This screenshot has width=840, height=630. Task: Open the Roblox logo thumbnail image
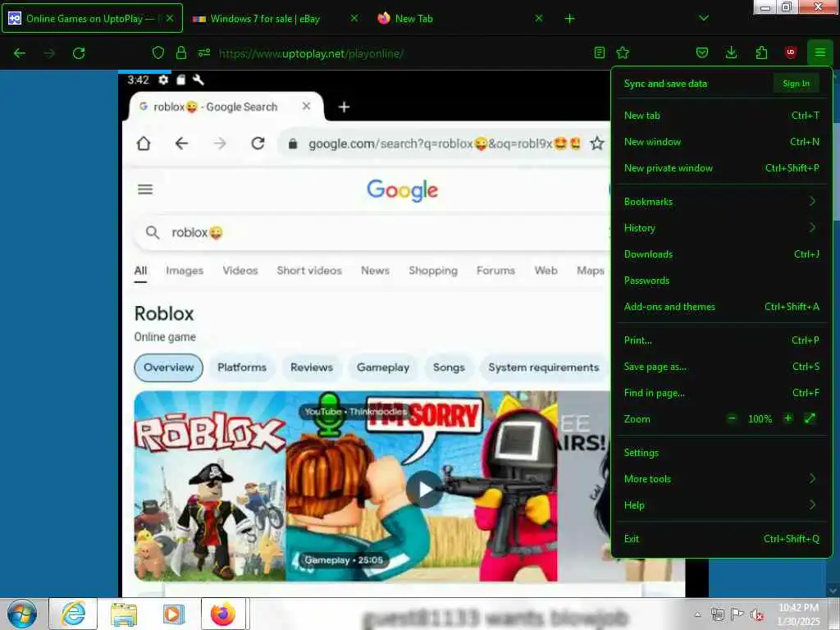click(209, 486)
